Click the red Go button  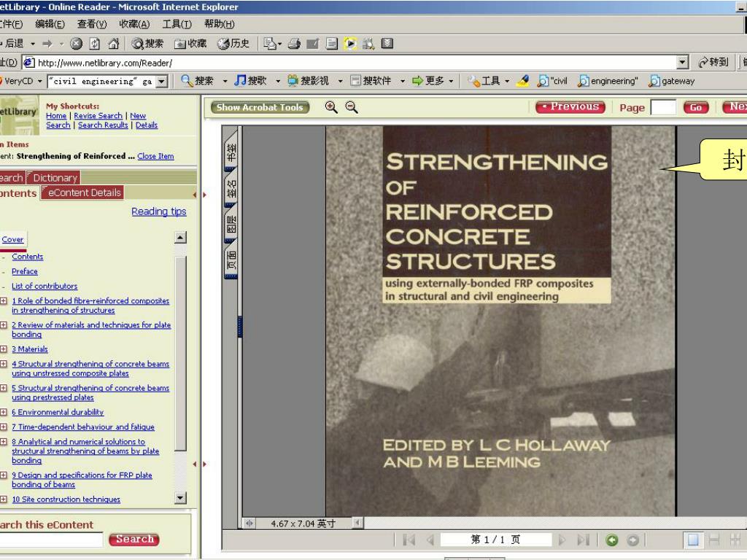click(696, 107)
